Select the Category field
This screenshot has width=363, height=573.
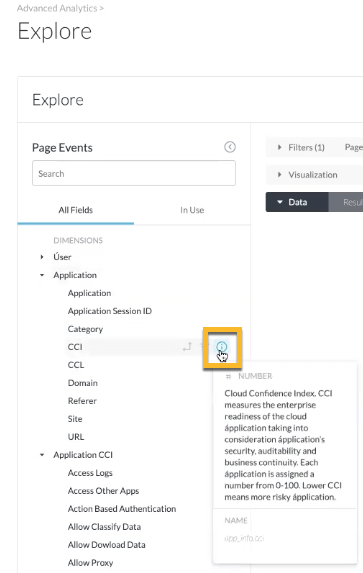(85, 329)
